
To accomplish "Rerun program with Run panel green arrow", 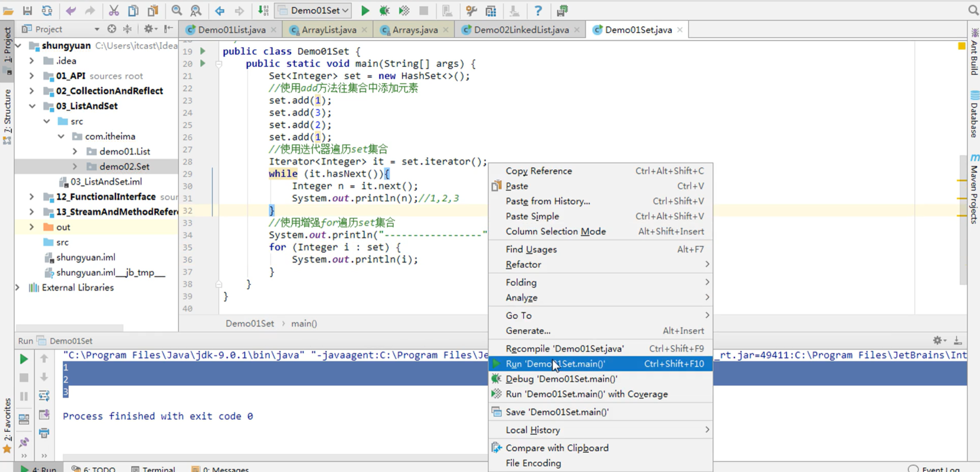I will pyautogui.click(x=24, y=359).
